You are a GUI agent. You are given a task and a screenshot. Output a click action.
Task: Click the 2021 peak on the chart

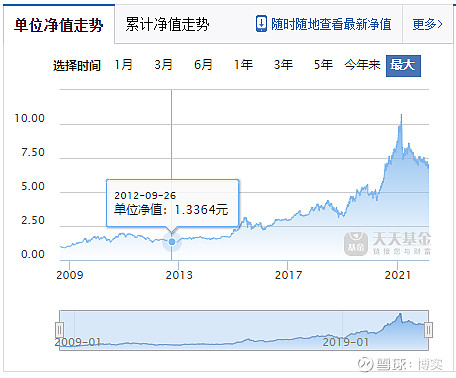[401, 115]
